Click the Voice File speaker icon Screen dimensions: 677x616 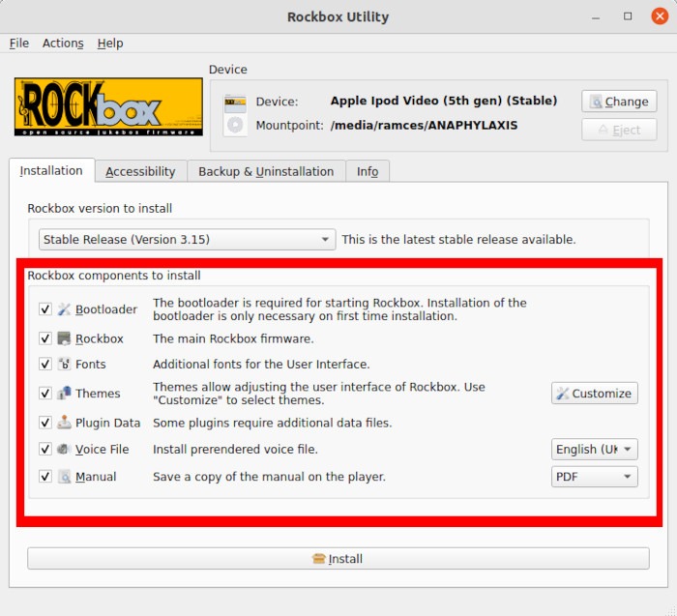[64, 449]
